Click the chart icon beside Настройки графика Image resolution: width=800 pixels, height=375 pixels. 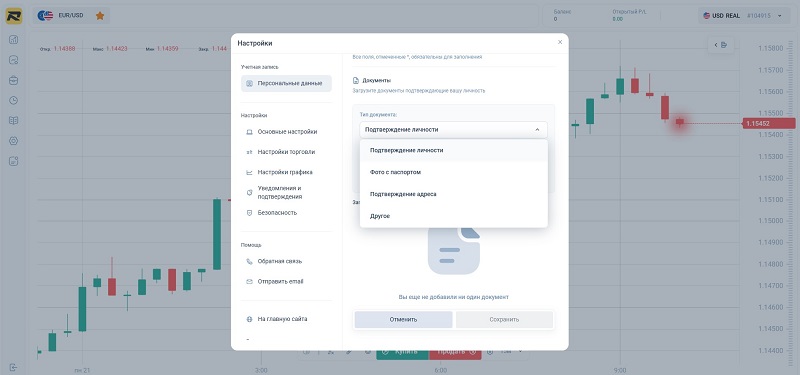[249, 172]
